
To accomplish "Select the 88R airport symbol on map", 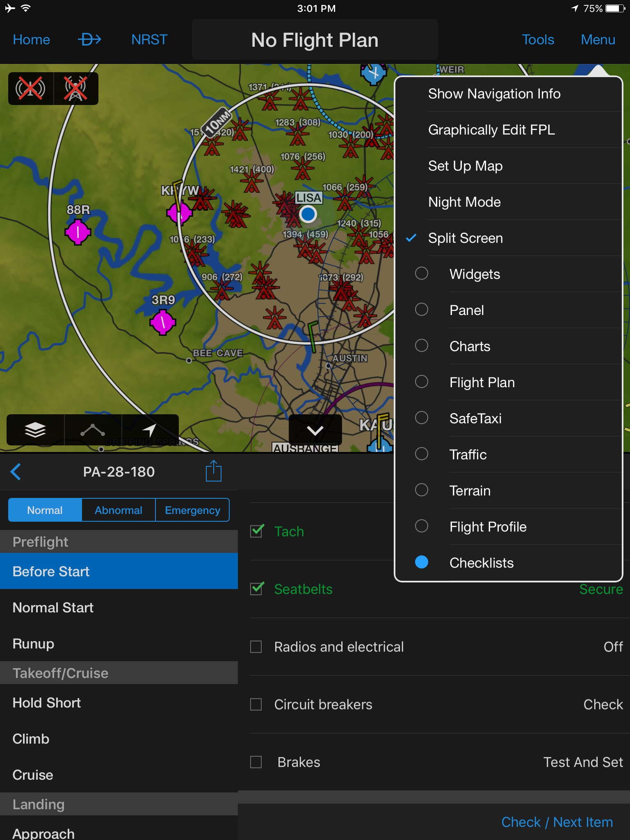I will pos(78,232).
